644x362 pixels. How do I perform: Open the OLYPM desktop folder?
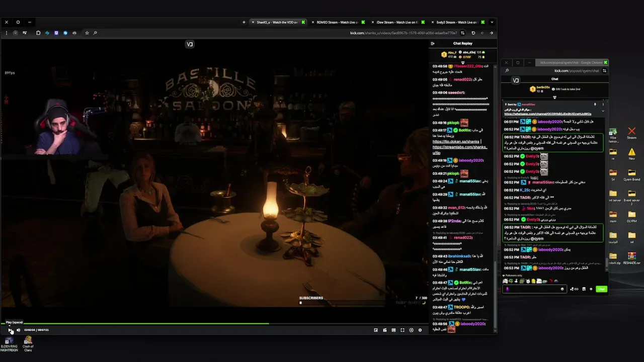point(631,217)
